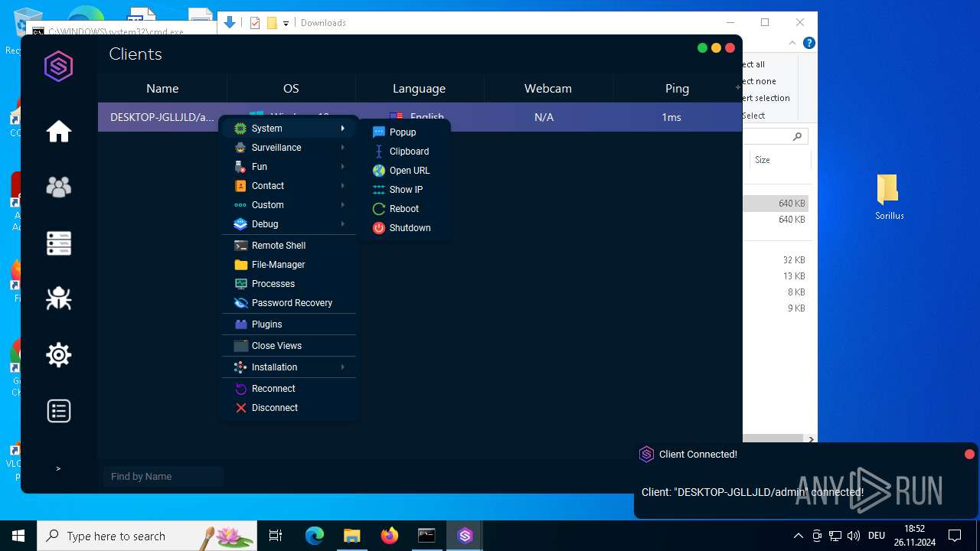Choose Disconnect in the context menu
This screenshot has height=551, width=980.
[x=289, y=408]
